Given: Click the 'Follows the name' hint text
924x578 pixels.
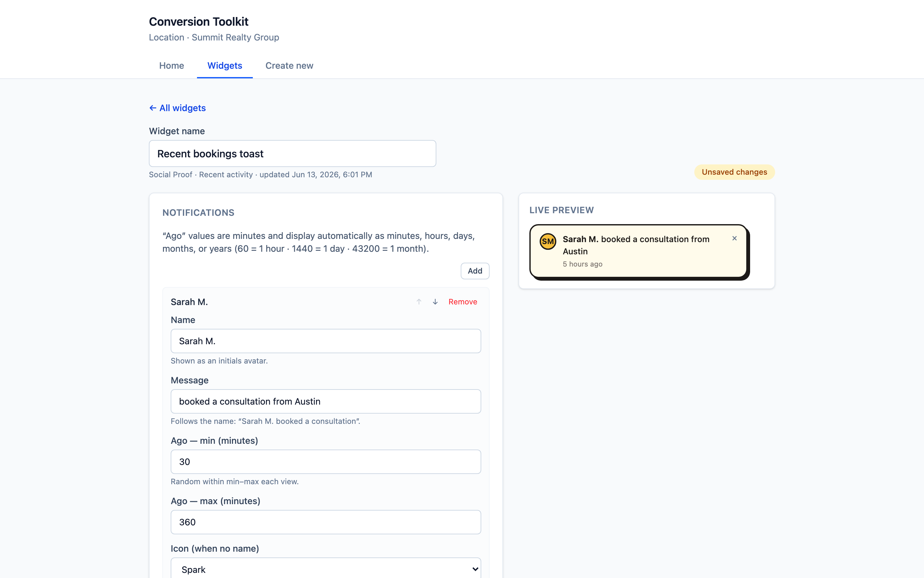Looking at the screenshot, I should (x=265, y=421).
